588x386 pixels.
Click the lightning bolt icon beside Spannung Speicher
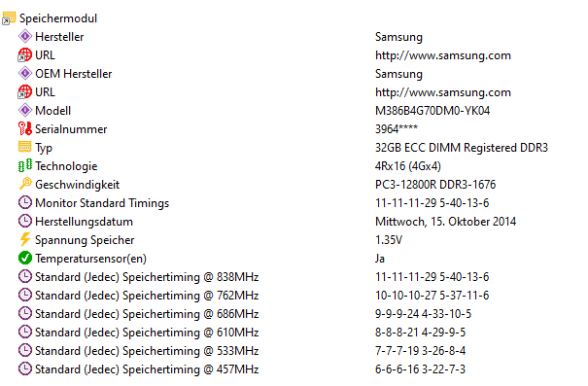point(25,239)
